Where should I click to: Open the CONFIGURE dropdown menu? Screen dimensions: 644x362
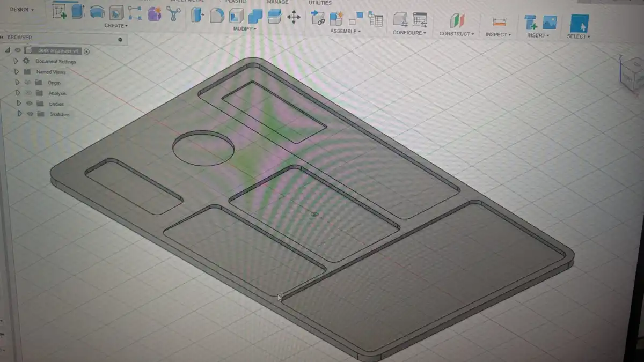pyautogui.click(x=409, y=33)
